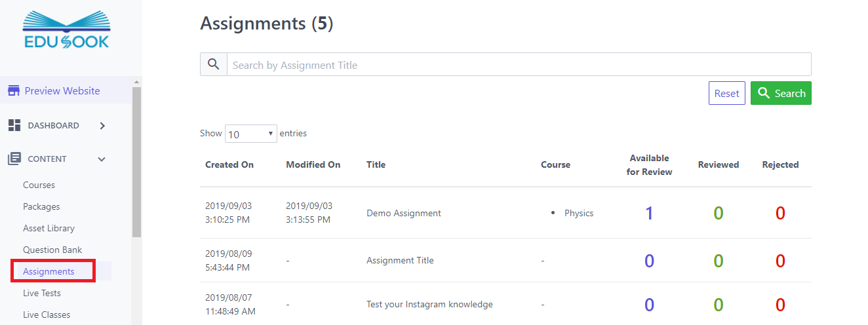Open the Question Bank page
The width and height of the screenshot is (868, 325).
(x=52, y=250)
